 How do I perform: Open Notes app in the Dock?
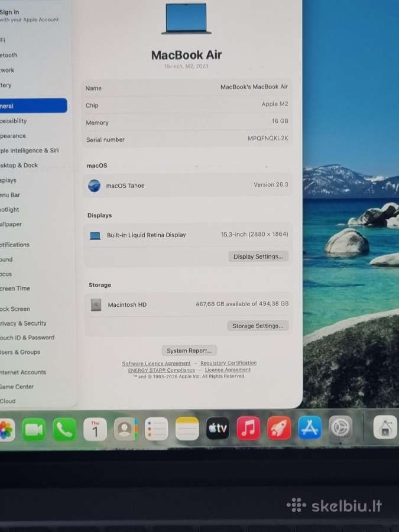coord(187,429)
